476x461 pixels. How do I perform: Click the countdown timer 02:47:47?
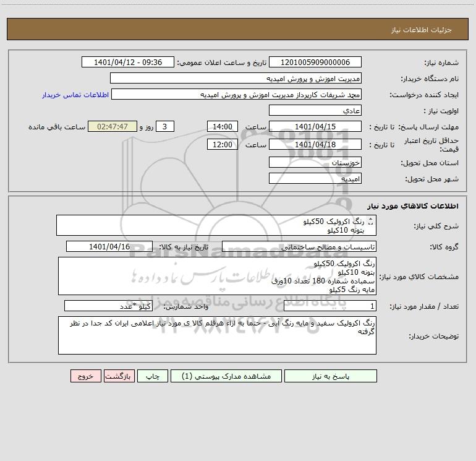click(x=113, y=127)
